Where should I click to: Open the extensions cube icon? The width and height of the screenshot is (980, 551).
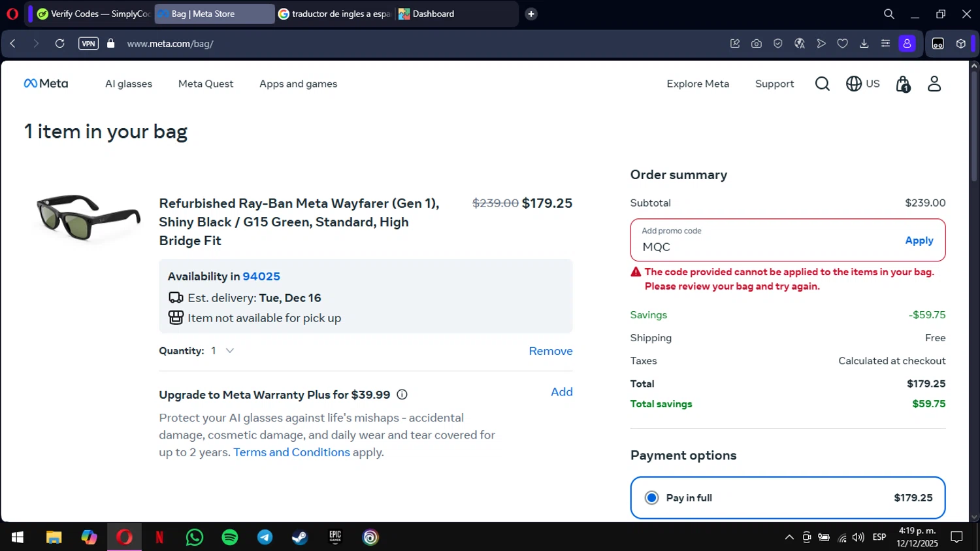tap(960, 44)
